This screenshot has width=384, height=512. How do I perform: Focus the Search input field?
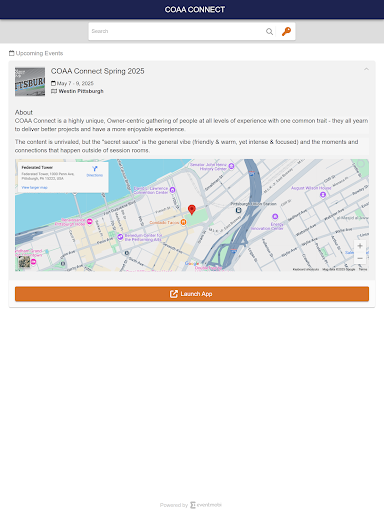pos(177,31)
